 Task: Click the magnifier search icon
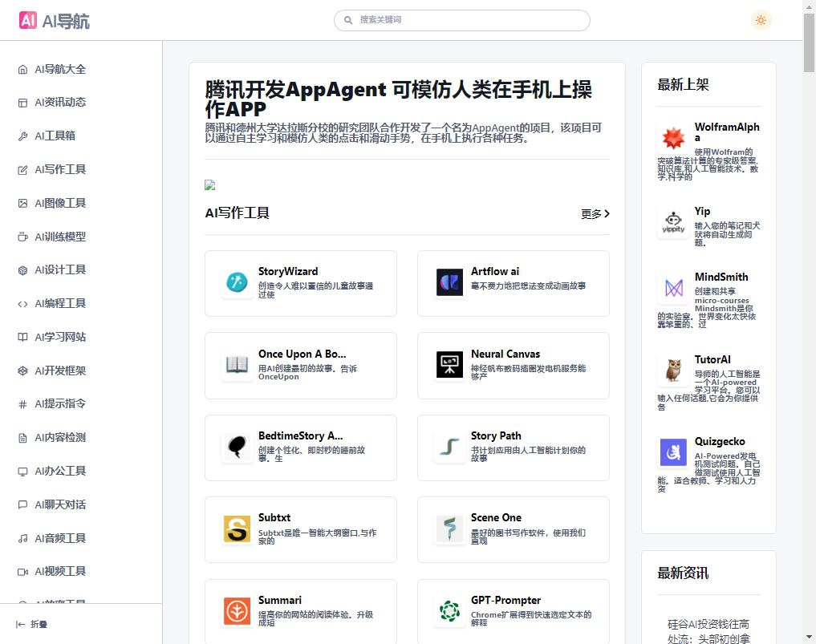point(348,20)
